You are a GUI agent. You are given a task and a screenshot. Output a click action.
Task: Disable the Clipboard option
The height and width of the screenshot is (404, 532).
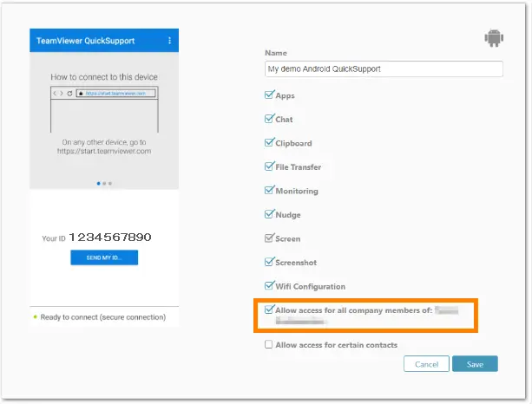269,142
